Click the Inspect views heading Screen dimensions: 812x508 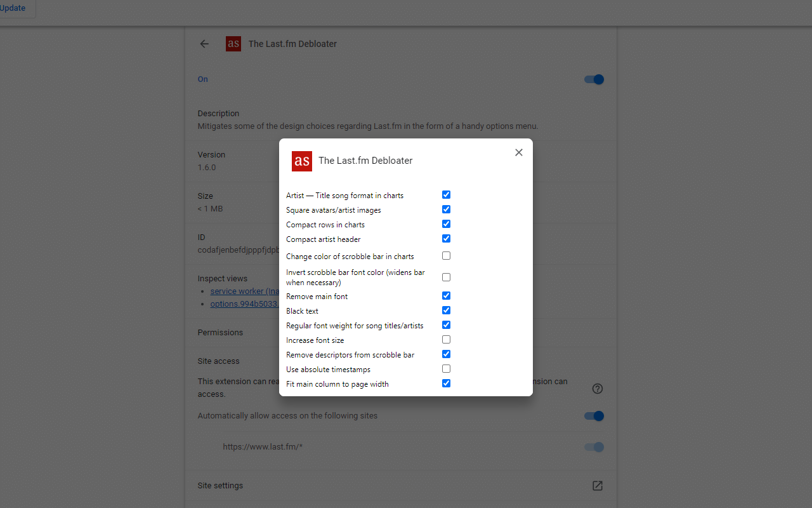(x=223, y=279)
